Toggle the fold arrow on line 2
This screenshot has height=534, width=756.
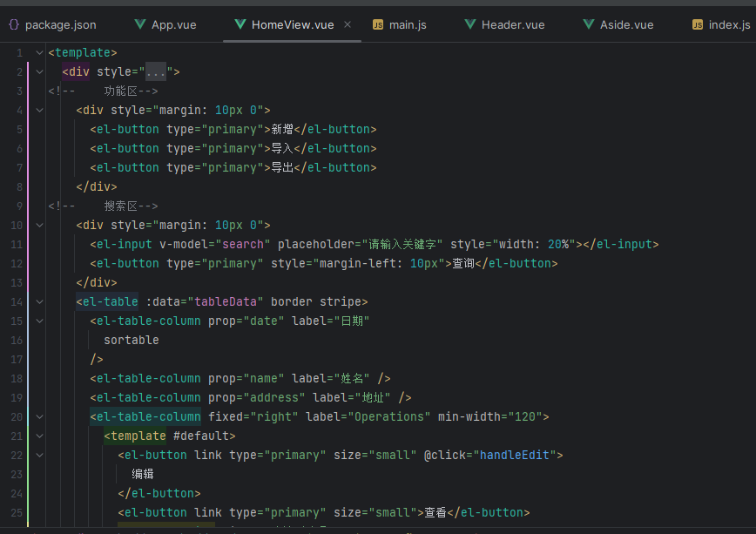click(38, 72)
